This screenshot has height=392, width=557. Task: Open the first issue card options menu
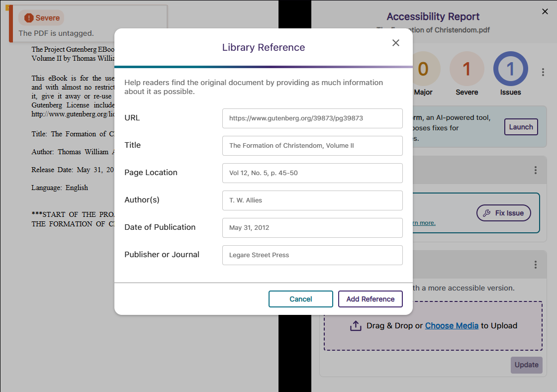(536, 170)
